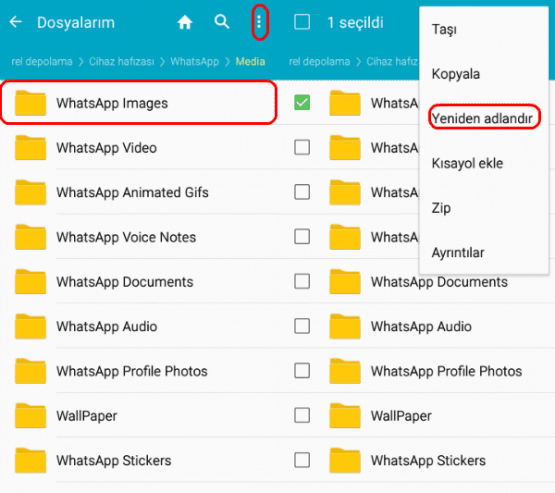This screenshot has width=555, height=493.
Task: Open the three-dot overflow menu
Action: point(259,22)
